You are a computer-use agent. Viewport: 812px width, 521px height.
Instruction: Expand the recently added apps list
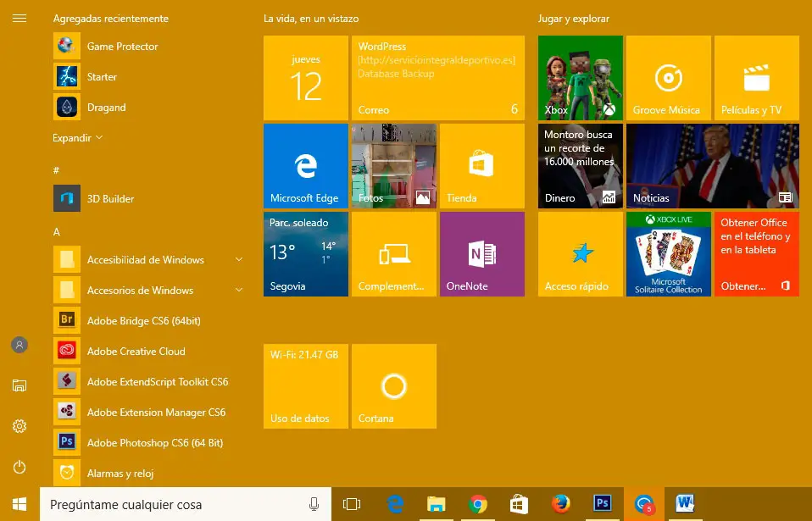coord(77,137)
